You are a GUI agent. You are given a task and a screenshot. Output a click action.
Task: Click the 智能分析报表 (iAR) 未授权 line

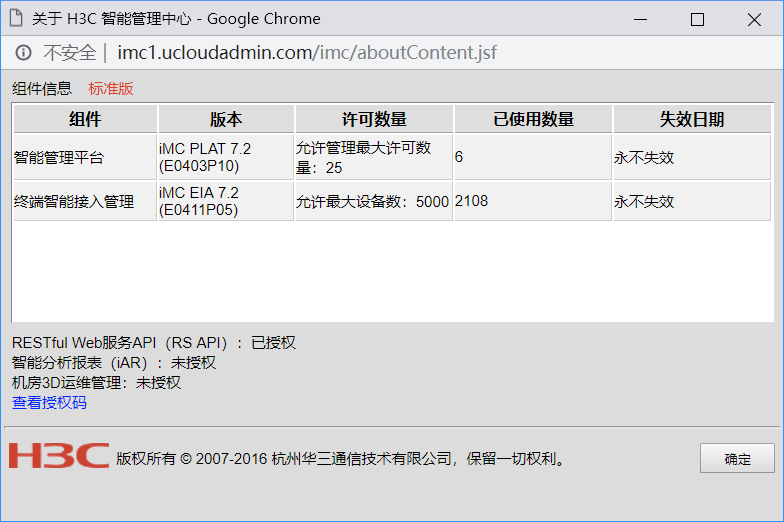[114, 362]
